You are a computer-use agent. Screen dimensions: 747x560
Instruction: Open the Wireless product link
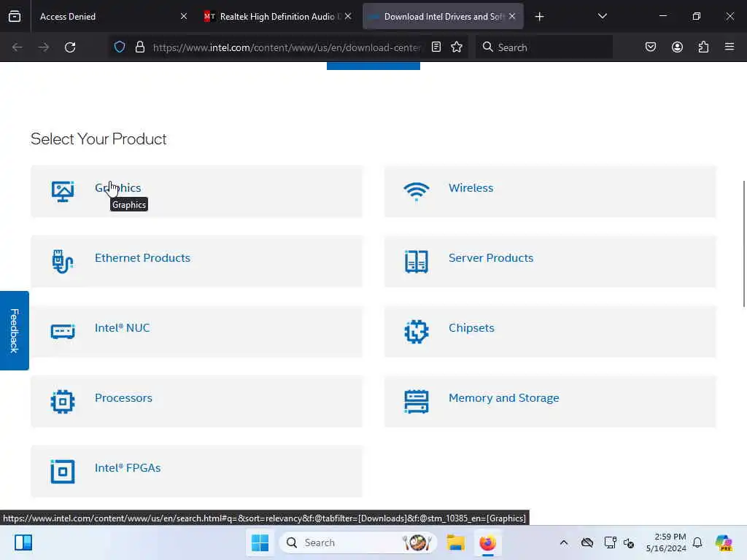click(471, 187)
